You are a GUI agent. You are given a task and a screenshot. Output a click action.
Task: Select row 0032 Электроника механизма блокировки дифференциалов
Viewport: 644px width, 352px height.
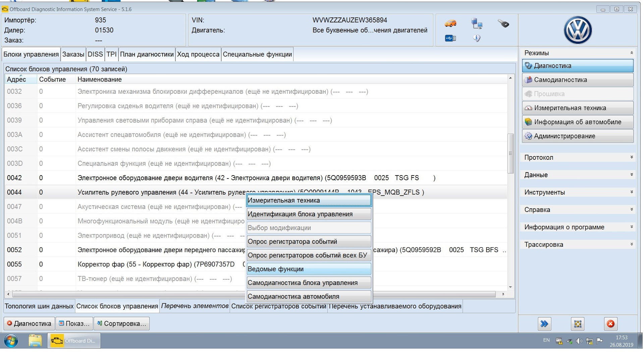pyautogui.click(x=256, y=92)
